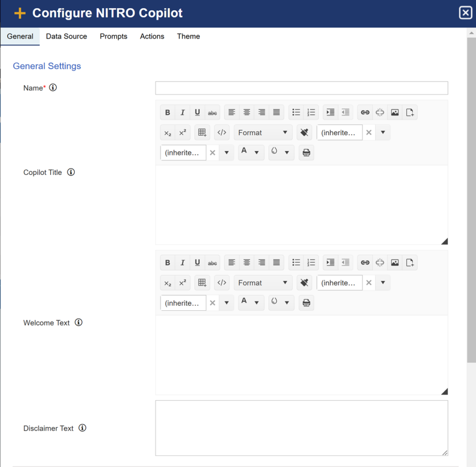The height and width of the screenshot is (467, 476).
Task: Insert table in Welcome Text editor
Action: [x=202, y=282]
